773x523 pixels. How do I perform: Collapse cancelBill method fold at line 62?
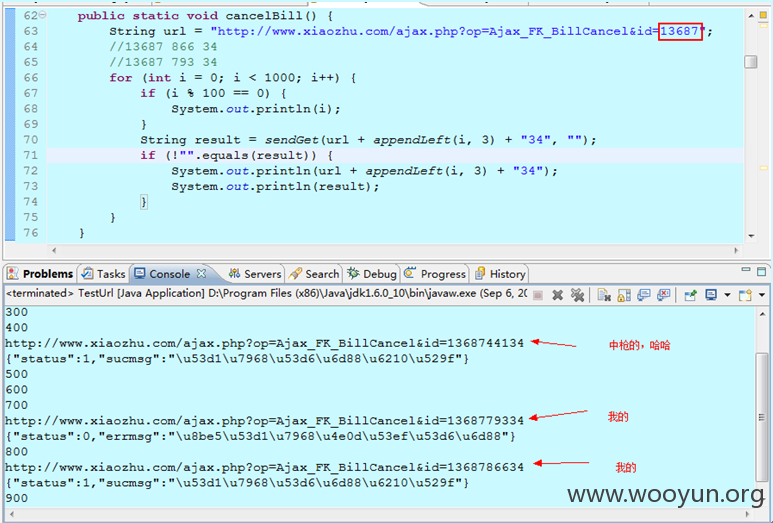(43, 15)
